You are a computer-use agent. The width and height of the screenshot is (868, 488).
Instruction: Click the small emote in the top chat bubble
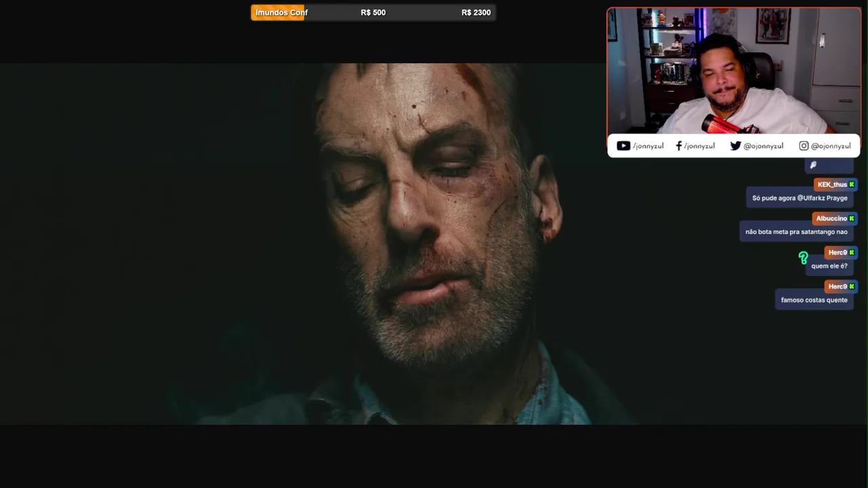[x=813, y=165]
